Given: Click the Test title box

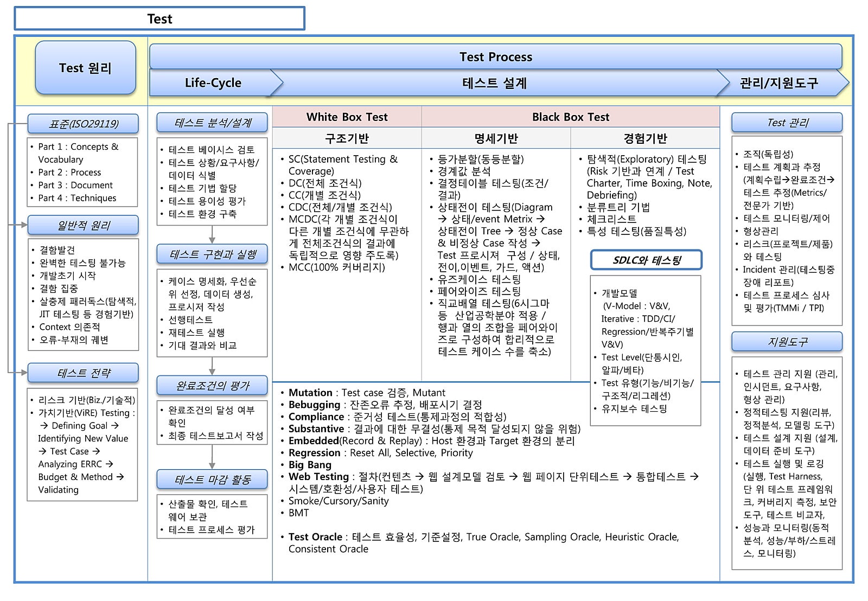Looking at the screenshot, I should 159,19.
